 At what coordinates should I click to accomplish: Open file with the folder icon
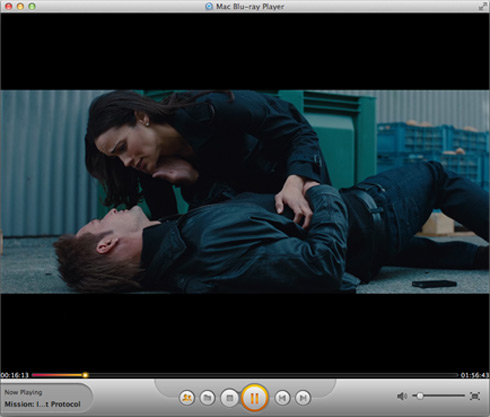(x=207, y=398)
